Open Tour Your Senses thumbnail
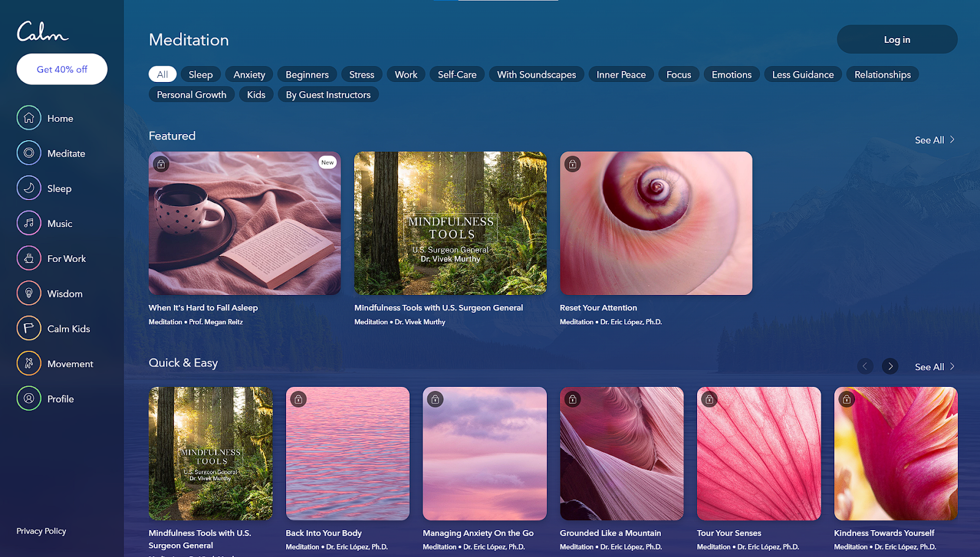980x557 pixels. pos(759,454)
